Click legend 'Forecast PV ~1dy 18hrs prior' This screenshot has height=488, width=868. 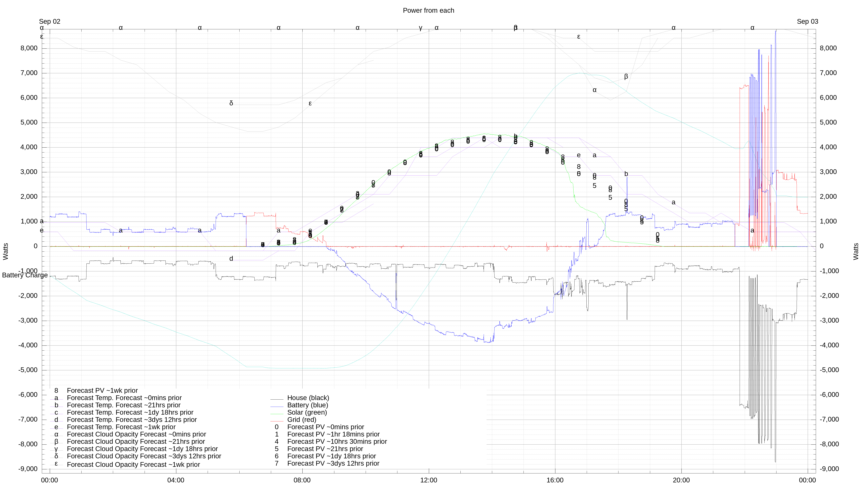pyautogui.click(x=332, y=456)
